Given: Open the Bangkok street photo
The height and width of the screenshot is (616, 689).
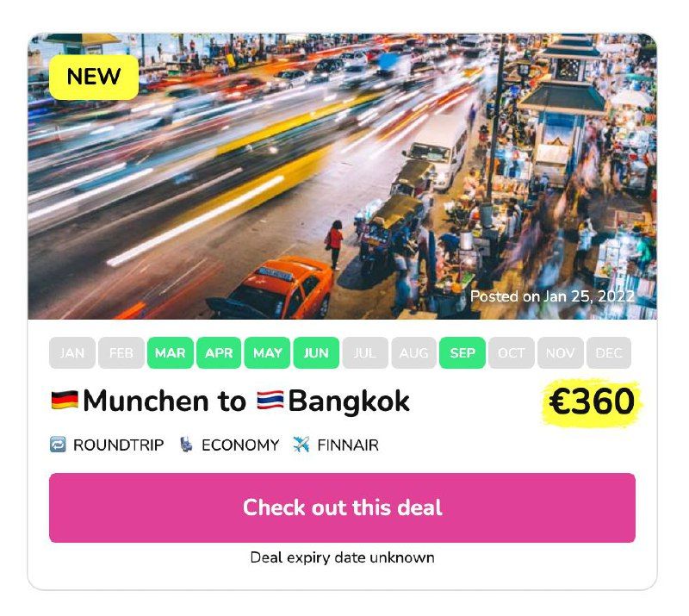Looking at the screenshot, I should tap(342, 177).
